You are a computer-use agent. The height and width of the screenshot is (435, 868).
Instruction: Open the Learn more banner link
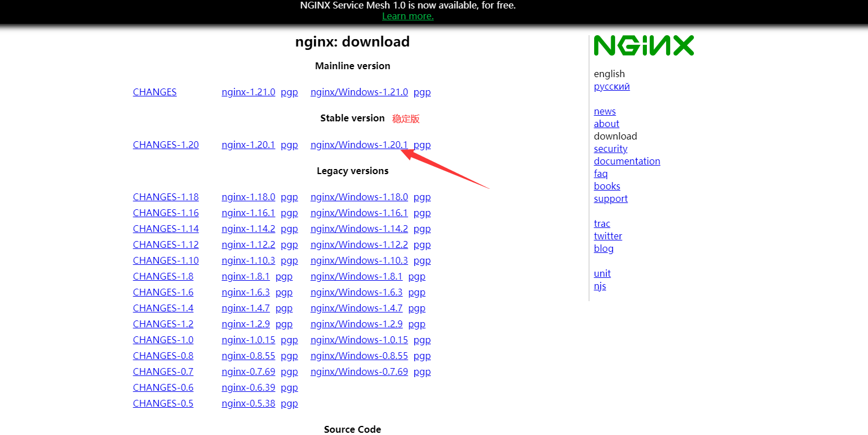click(x=408, y=16)
